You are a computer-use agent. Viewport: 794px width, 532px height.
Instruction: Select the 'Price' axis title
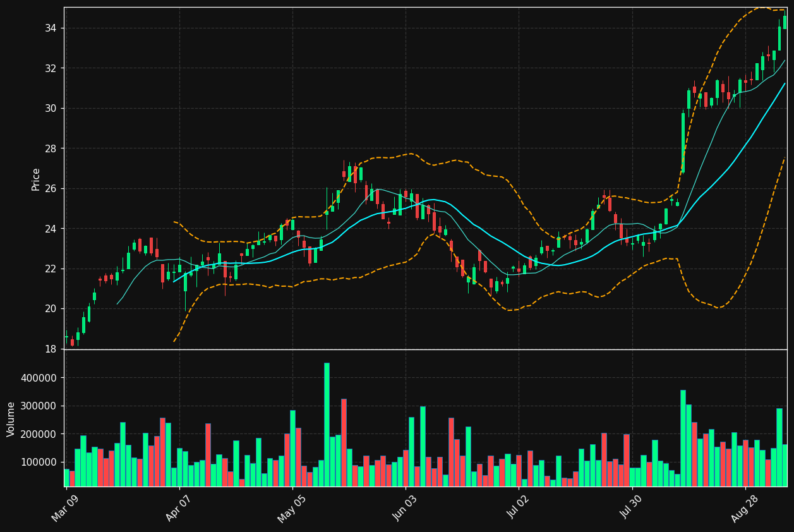point(36,179)
